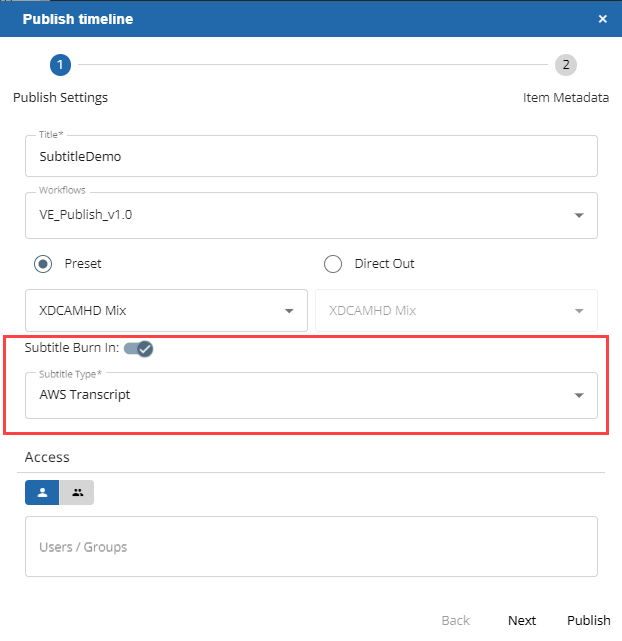The image size is (622, 641).
Task: Close the Publish timeline dialog
Action: click(602, 19)
